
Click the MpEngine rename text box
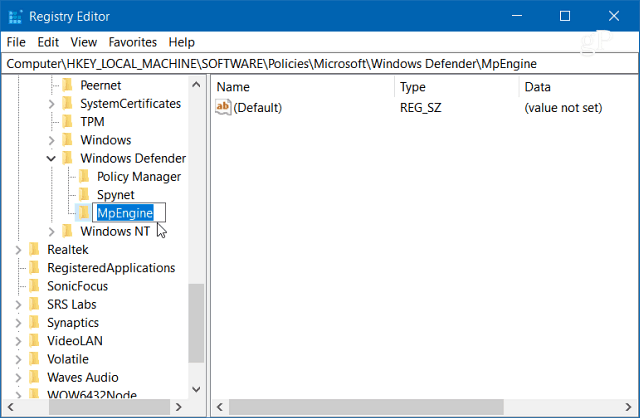tap(129, 213)
